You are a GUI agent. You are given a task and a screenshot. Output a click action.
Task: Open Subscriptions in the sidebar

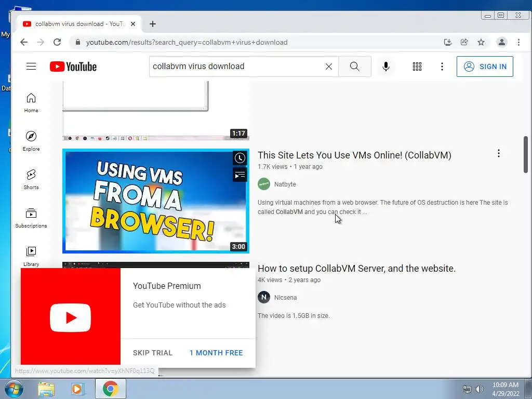pyautogui.click(x=31, y=218)
